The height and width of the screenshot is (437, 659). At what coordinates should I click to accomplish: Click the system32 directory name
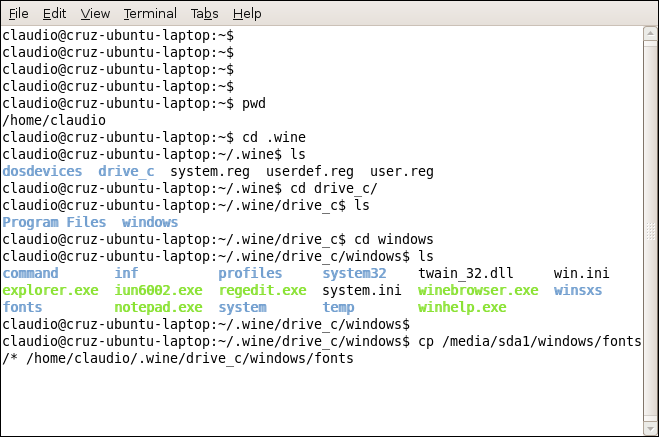(354, 273)
